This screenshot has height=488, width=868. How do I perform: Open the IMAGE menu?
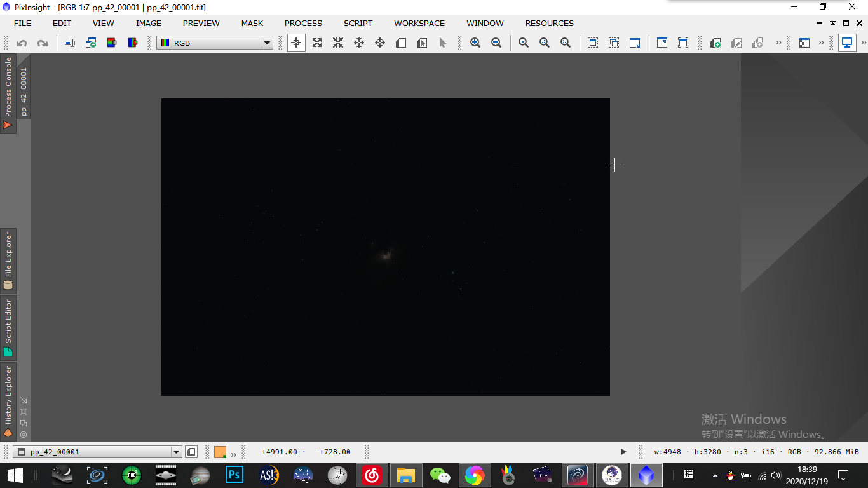[x=149, y=24]
